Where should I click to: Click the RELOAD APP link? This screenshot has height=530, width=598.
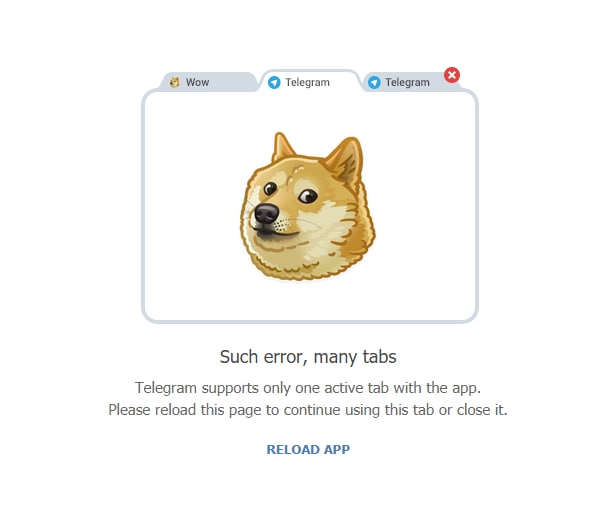[308, 450]
